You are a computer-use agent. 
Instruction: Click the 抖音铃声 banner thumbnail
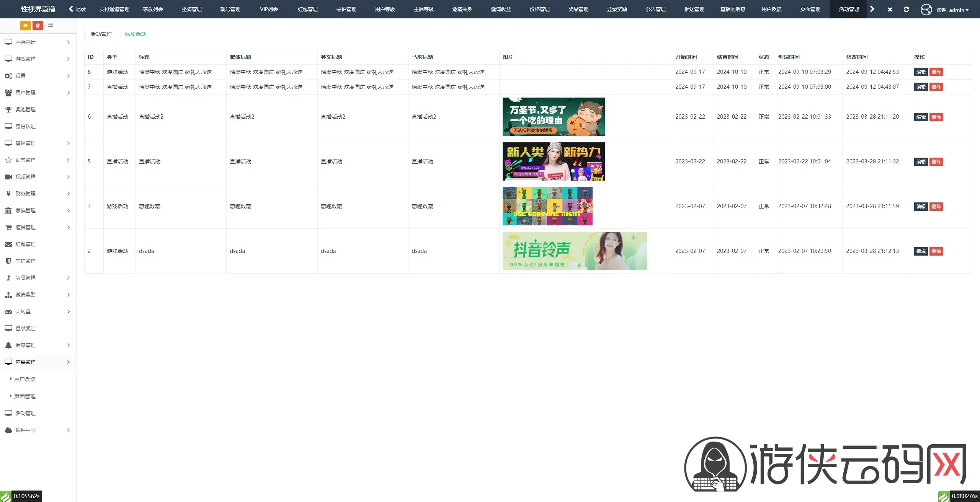click(x=574, y=251)
